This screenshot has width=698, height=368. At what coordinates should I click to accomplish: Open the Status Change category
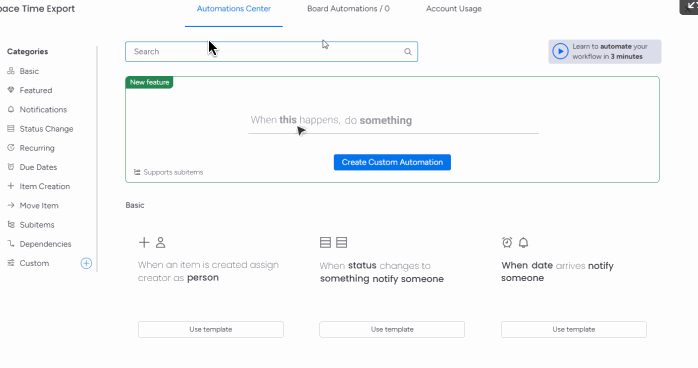[46, 129]
